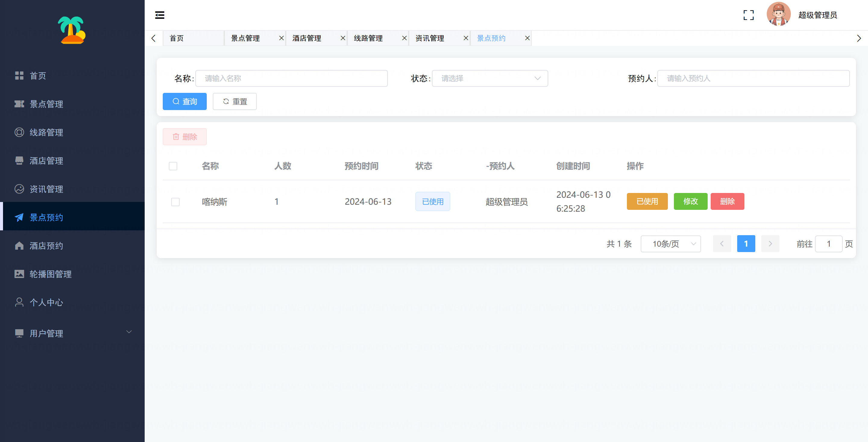Viewport: 868px width, 442px height.
Task: Close the 酒店管理 tab with its X
Action: pyautogui.click(x=343, y=38)
